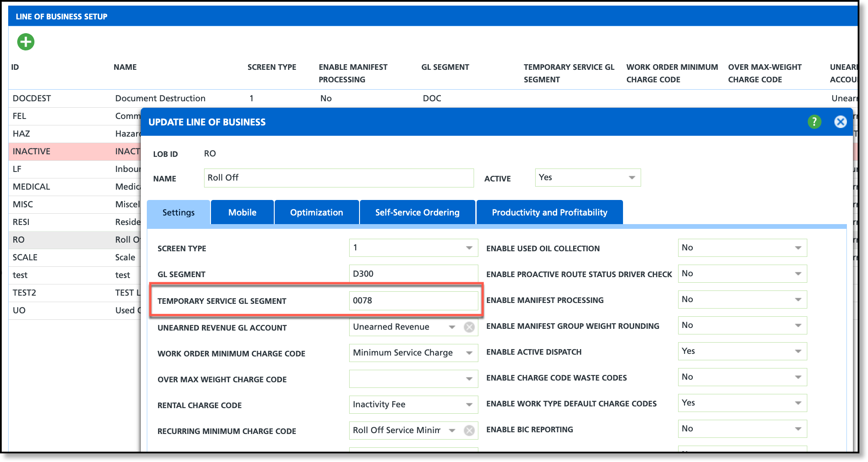Select the lowercase test row ID

coord(20,275)
